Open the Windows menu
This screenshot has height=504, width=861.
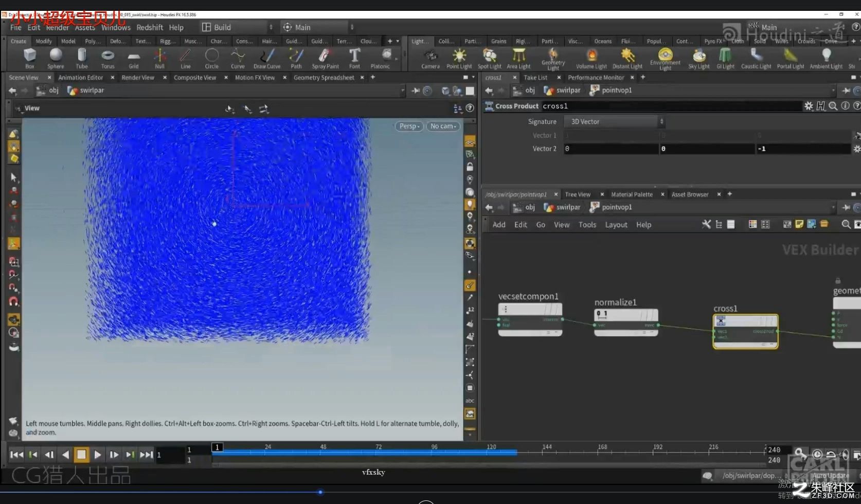(x=116, y=27)
